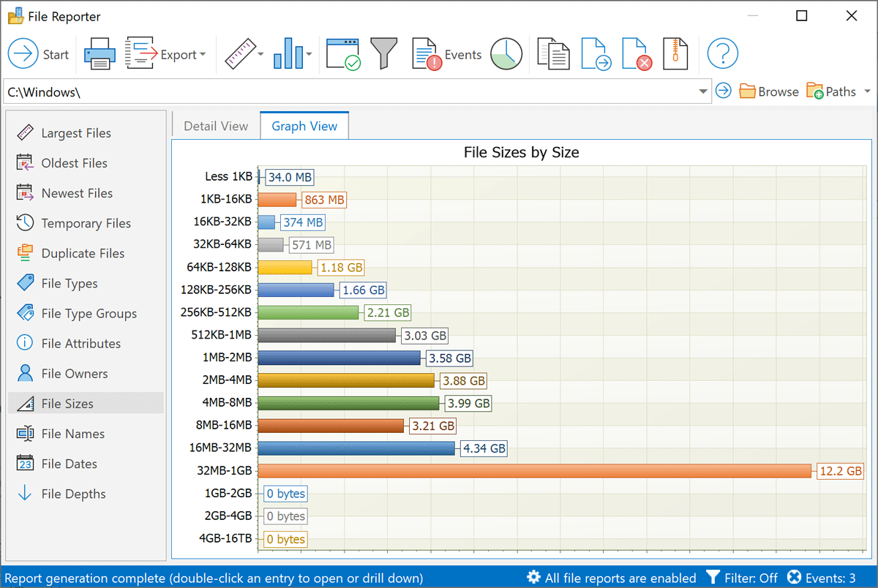The image size is (878, 588).
Task: Click the Events: 3 status entry
Action: 821,578
